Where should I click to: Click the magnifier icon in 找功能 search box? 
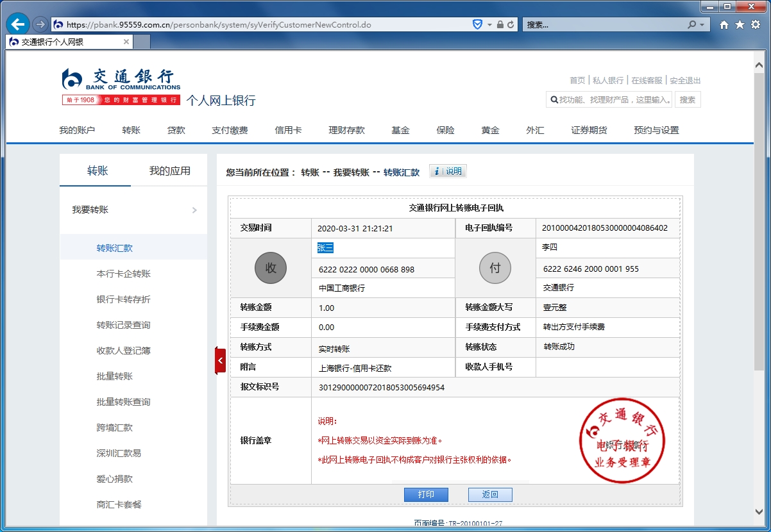click(x=554, y=99)
